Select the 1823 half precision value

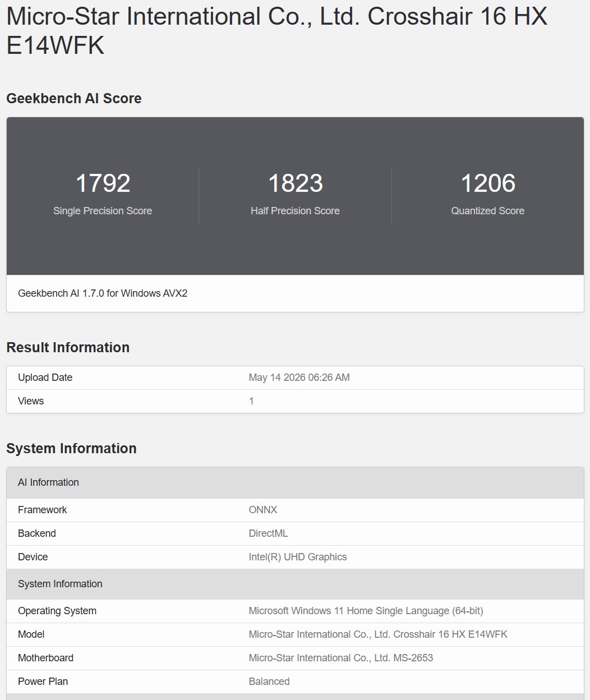pyautogui.click(x=296, y=183)
